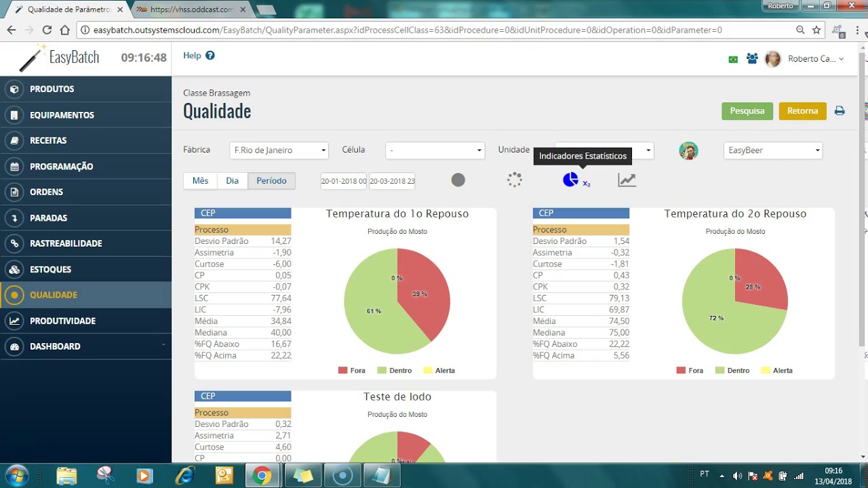Open the Qualidade menu item

(x=85, y=295)
